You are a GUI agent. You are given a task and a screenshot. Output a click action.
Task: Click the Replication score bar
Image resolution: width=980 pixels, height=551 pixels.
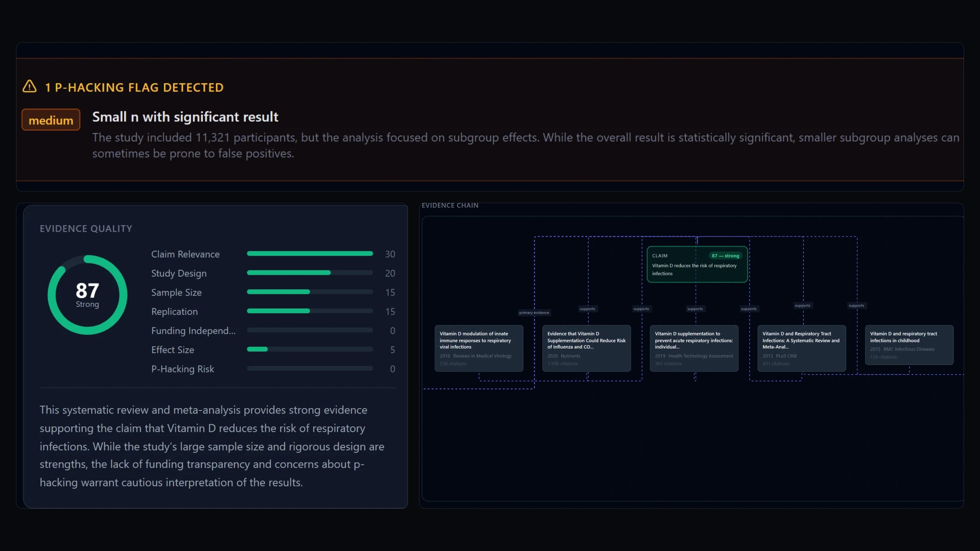click(x=310, y=311)
